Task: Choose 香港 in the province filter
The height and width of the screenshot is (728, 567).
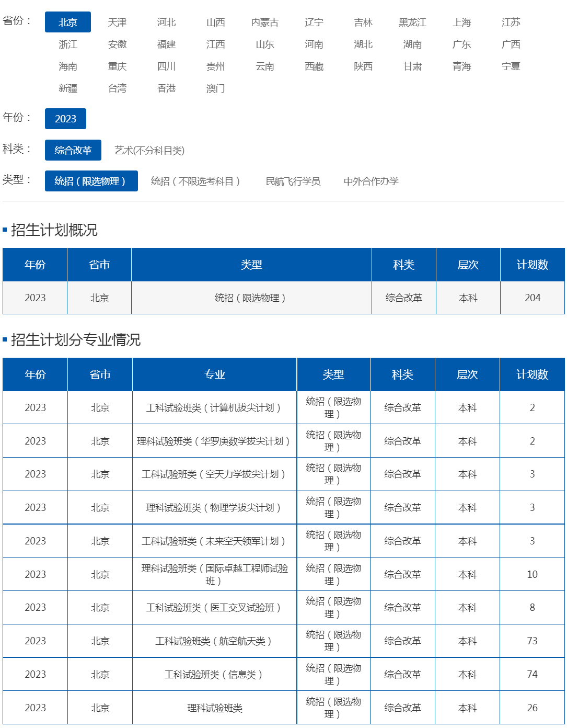Action: click(166, 88)
